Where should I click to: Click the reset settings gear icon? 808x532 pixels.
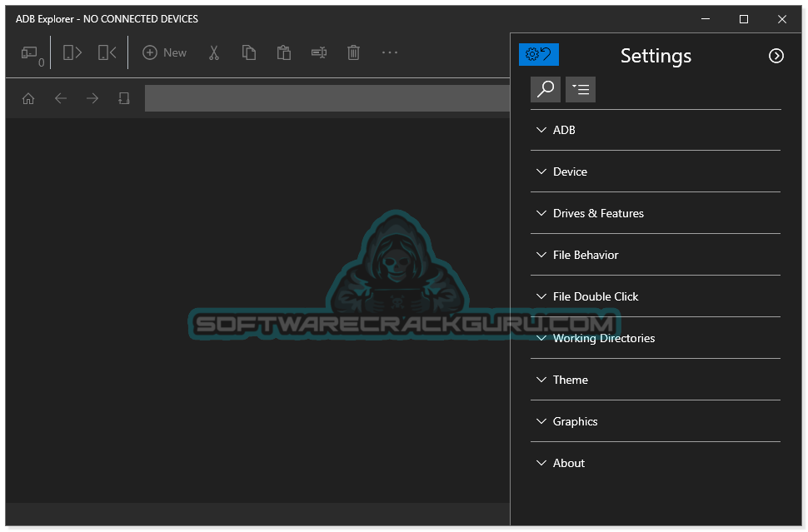pos(538,55)
